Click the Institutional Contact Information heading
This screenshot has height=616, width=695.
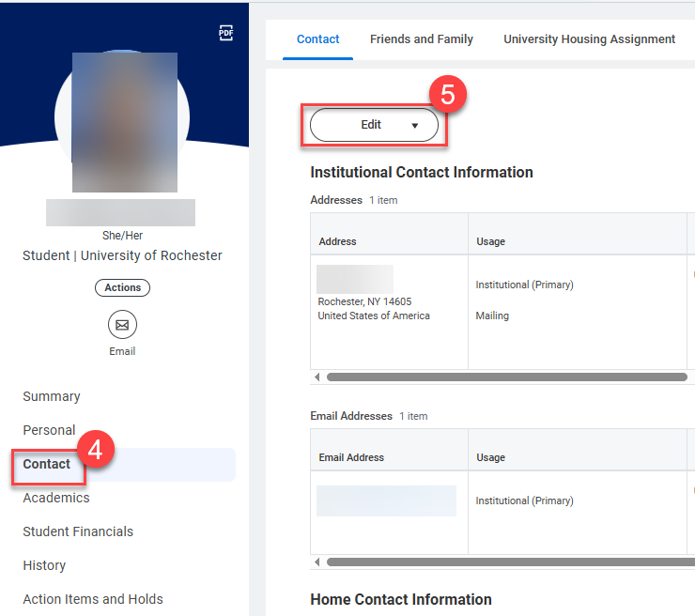(422, 173)
